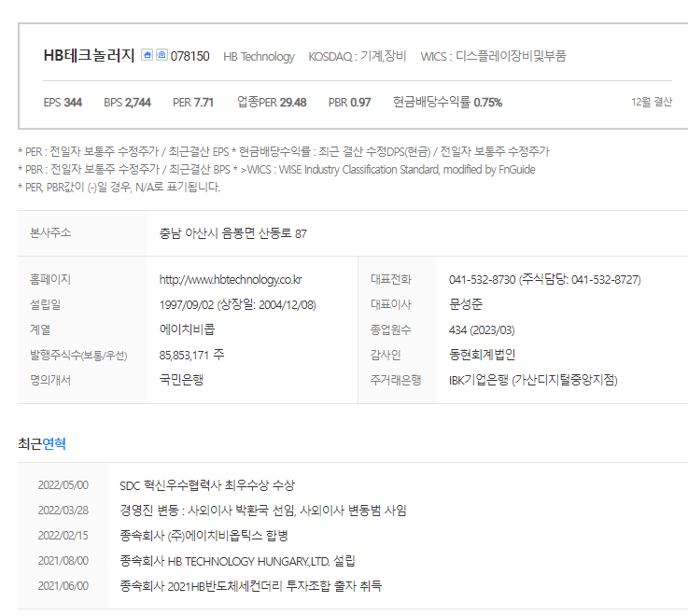Click the transfer agent 국민은행 value

point(181,380)
